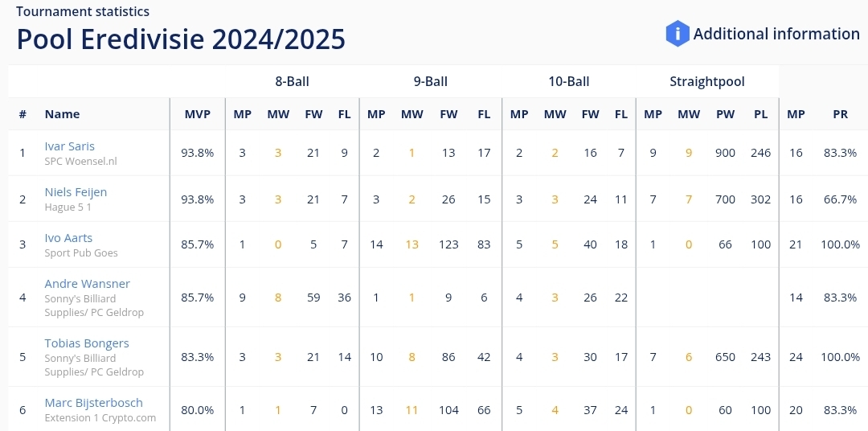This screenshot has height=431, width=868.
Task: Click Ivo Aarts' 9-Ball matches won value 13
Action: coord(411,244)
